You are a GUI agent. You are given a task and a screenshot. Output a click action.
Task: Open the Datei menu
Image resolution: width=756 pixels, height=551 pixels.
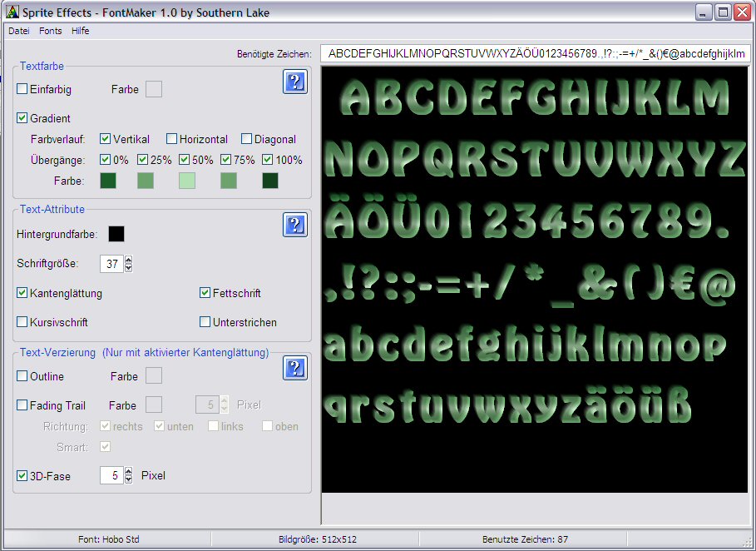coord(19,31)
